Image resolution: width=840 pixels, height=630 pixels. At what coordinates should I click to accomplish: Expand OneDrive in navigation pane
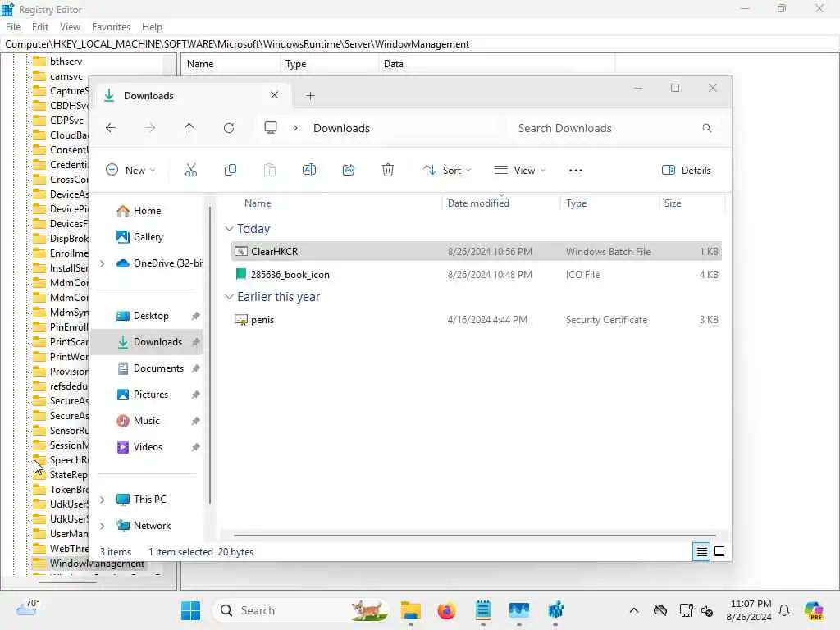[103, 263]
